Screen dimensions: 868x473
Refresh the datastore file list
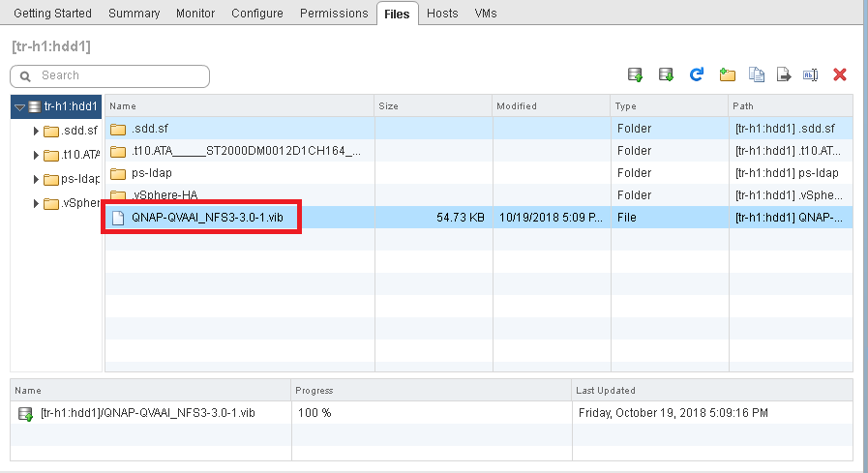pyautogui.click(x=696, y=74)
